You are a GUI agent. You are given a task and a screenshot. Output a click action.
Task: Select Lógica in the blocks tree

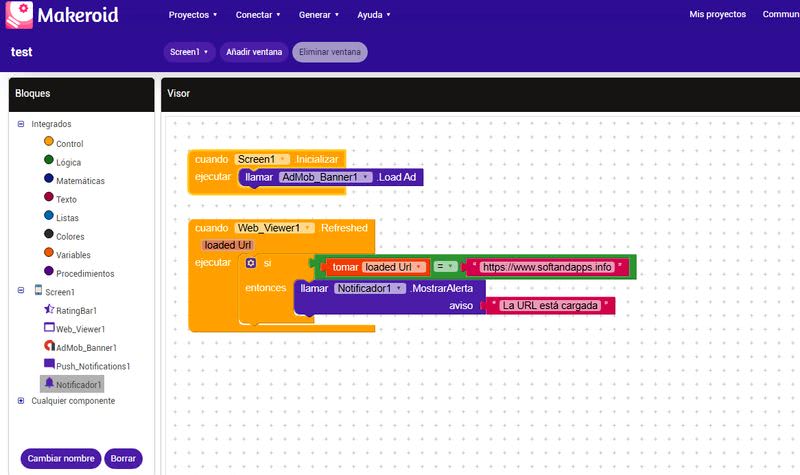(x=68, y=162)
